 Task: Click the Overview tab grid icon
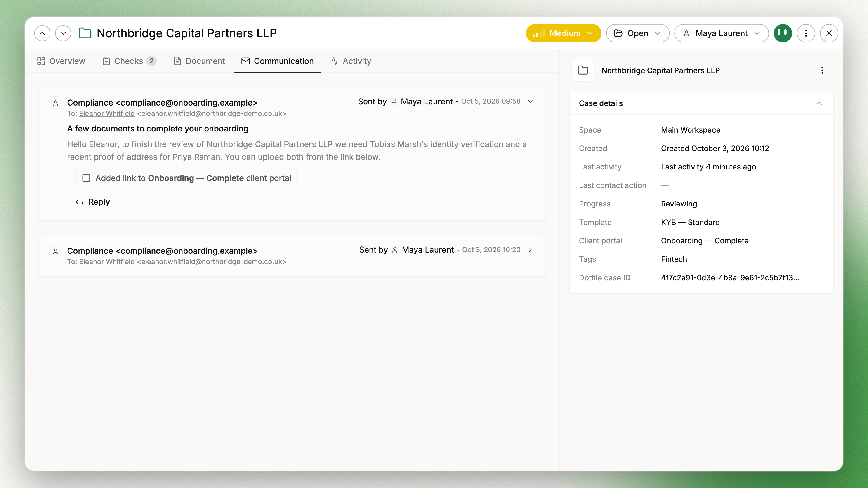click(x=41, y=61)
